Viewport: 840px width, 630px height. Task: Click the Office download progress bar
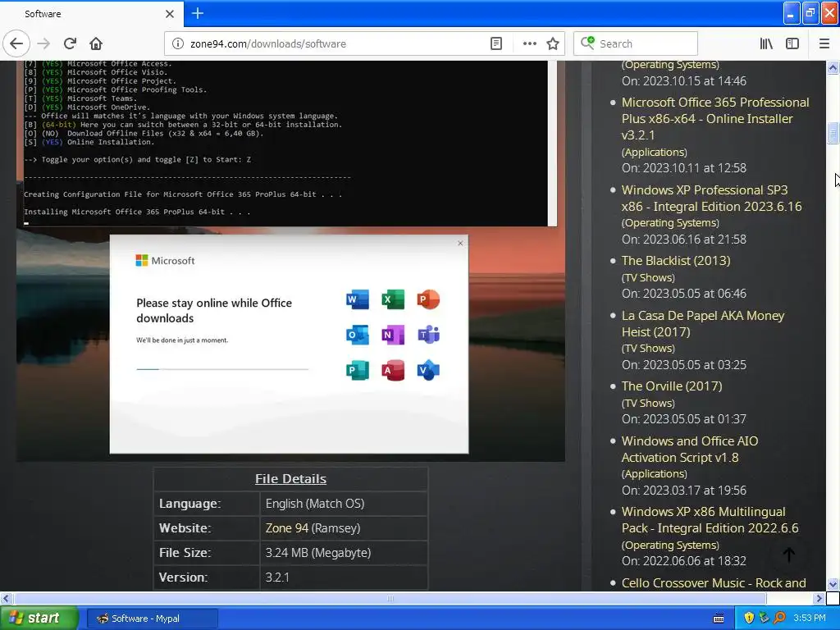pos(222,369)
